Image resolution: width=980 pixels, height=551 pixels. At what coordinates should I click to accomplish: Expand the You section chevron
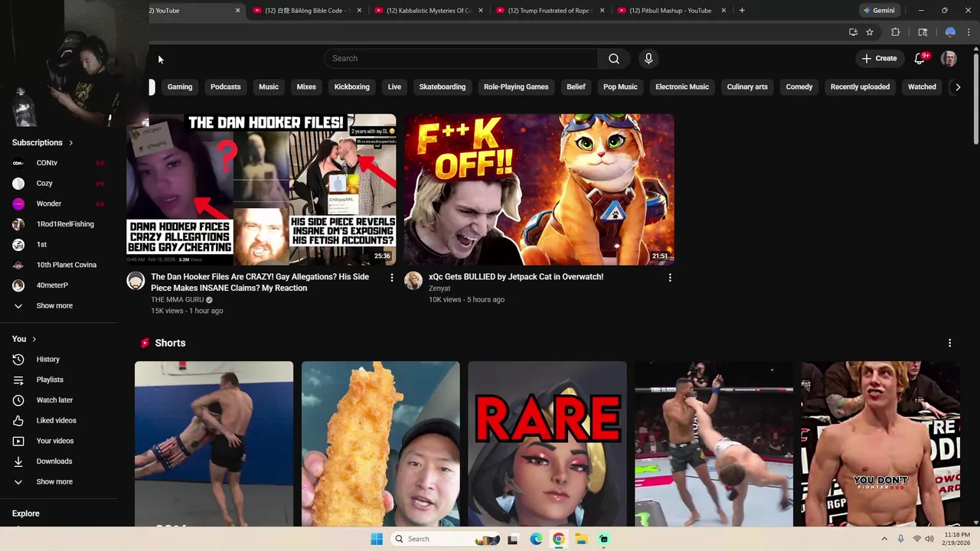tap(34, 339)
